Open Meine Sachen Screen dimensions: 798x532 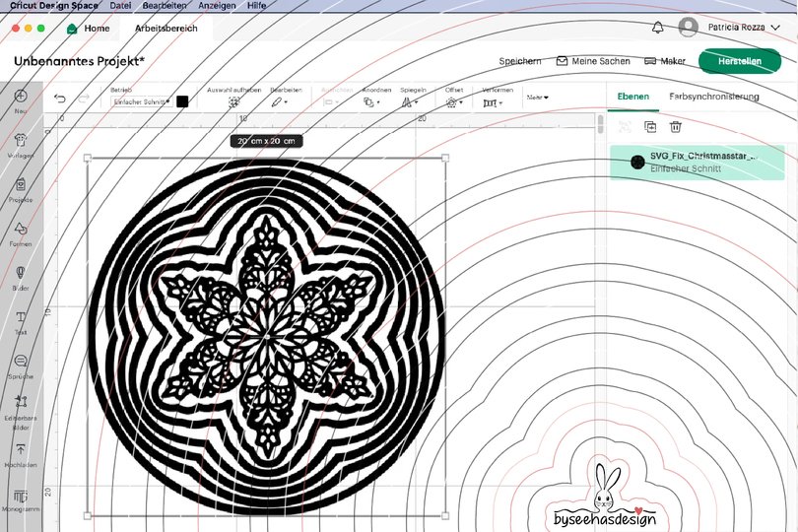pos(593,61)
